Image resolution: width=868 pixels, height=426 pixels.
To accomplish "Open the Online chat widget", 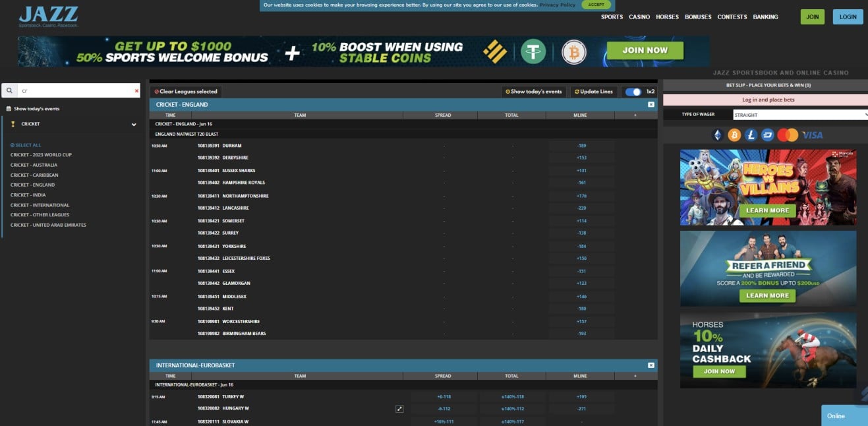I will [844, 415].
